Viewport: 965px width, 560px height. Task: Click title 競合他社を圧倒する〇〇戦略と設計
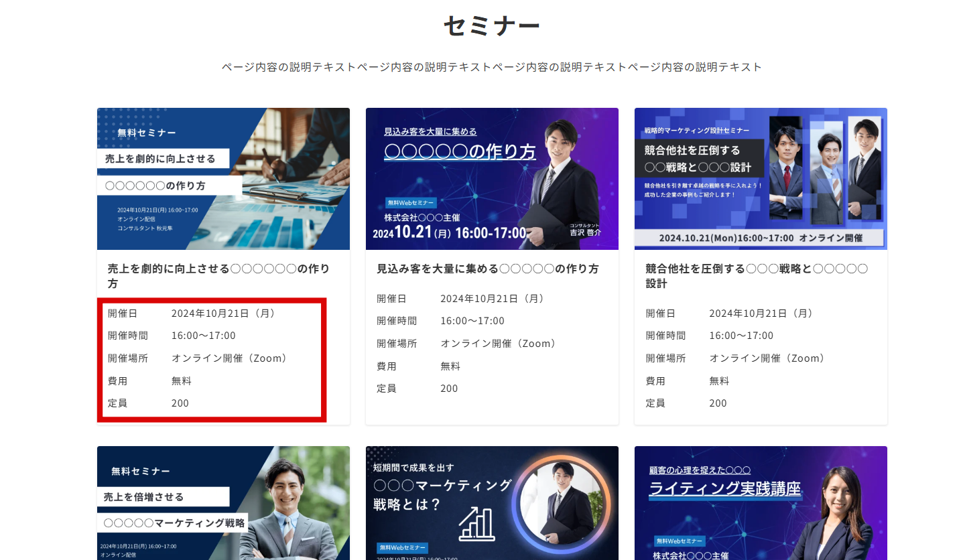[757, 276]
